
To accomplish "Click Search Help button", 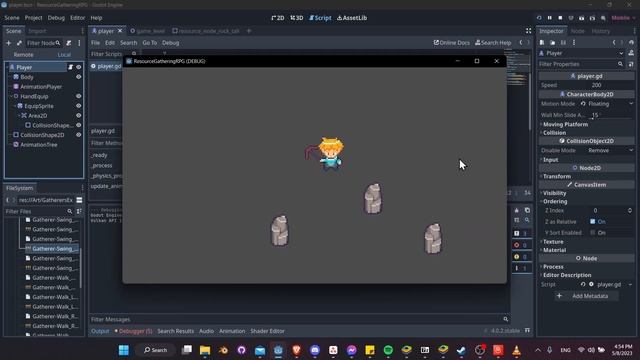I will tap(493, 43).
